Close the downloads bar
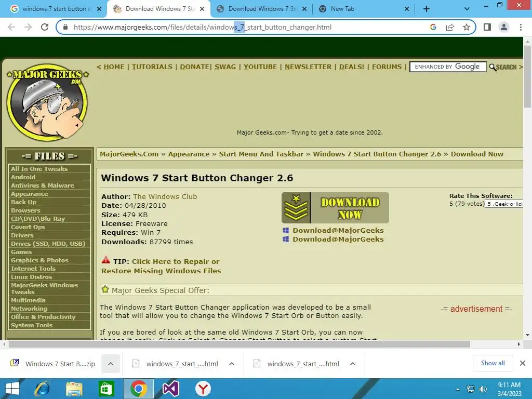532x399 pixels. (523, 363)
